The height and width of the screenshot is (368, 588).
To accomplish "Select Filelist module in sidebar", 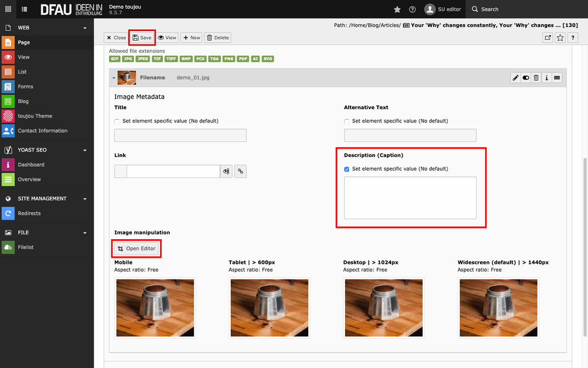I will (x=25, y=247).
